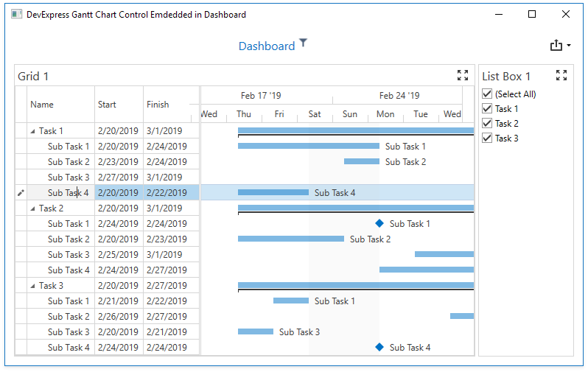Viewport: 588px width, 372px height.
Task: Click Start cell 2/25/2019
Action: 119,255
